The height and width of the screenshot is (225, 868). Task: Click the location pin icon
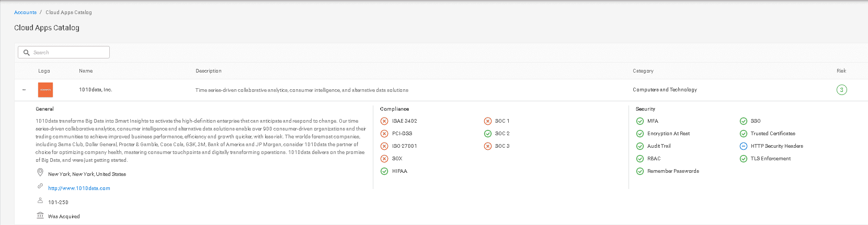click(x=40, y=172)
